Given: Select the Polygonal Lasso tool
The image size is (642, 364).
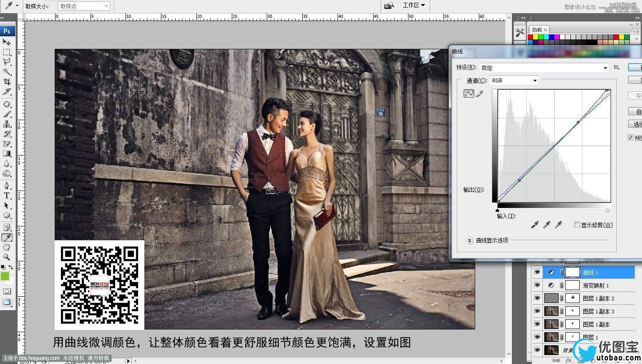Looking at the screenshot, I should [x=7, y=62].
